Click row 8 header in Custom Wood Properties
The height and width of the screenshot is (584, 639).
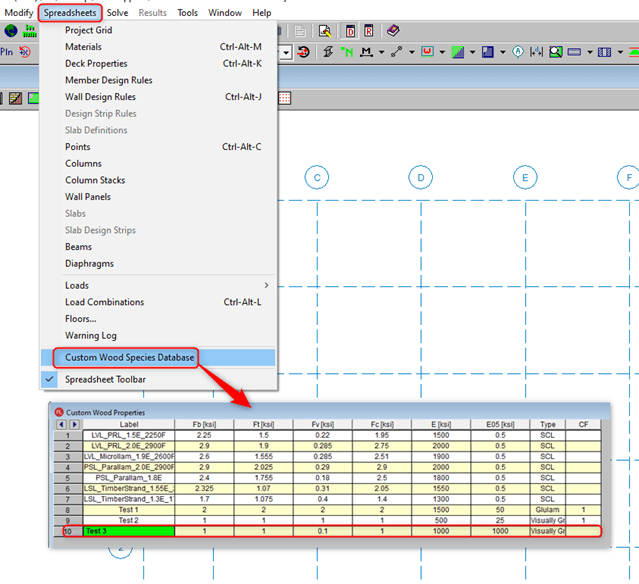point(65,509)
